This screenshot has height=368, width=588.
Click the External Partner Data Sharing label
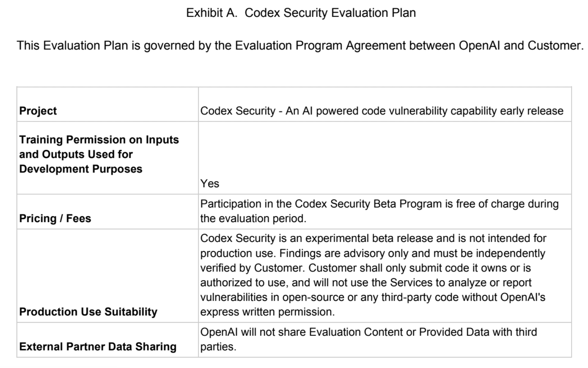[98, 347]
